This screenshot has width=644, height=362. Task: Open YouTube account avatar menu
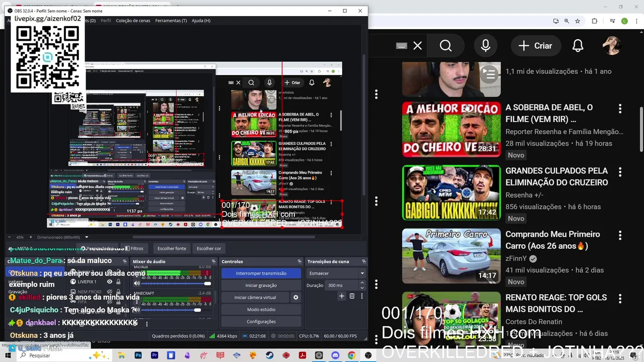(x=612, y=46)
